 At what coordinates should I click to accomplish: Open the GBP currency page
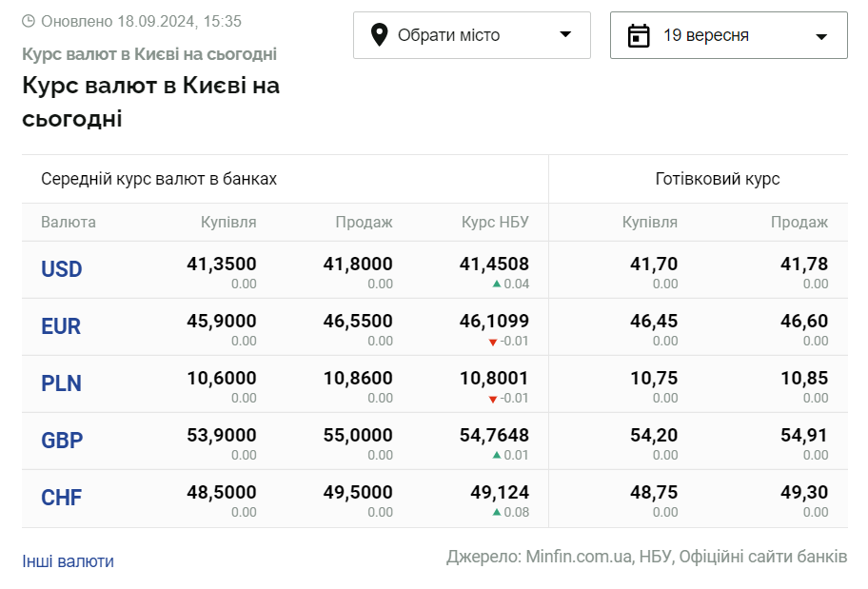coord(62,441)
